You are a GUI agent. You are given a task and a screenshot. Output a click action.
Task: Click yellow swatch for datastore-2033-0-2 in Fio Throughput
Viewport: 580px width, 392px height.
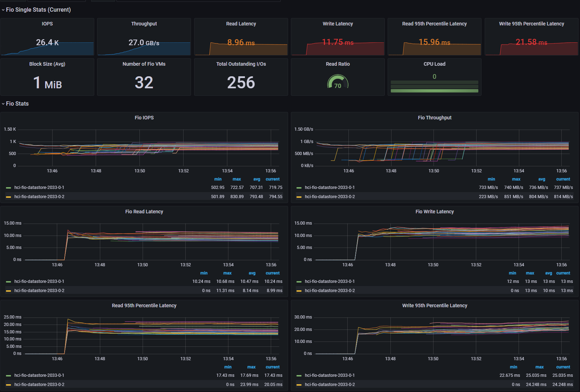coord(299,197)
